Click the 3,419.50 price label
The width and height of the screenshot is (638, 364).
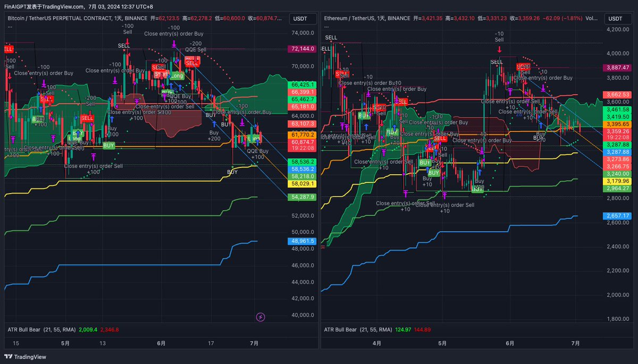coord(617,116)
